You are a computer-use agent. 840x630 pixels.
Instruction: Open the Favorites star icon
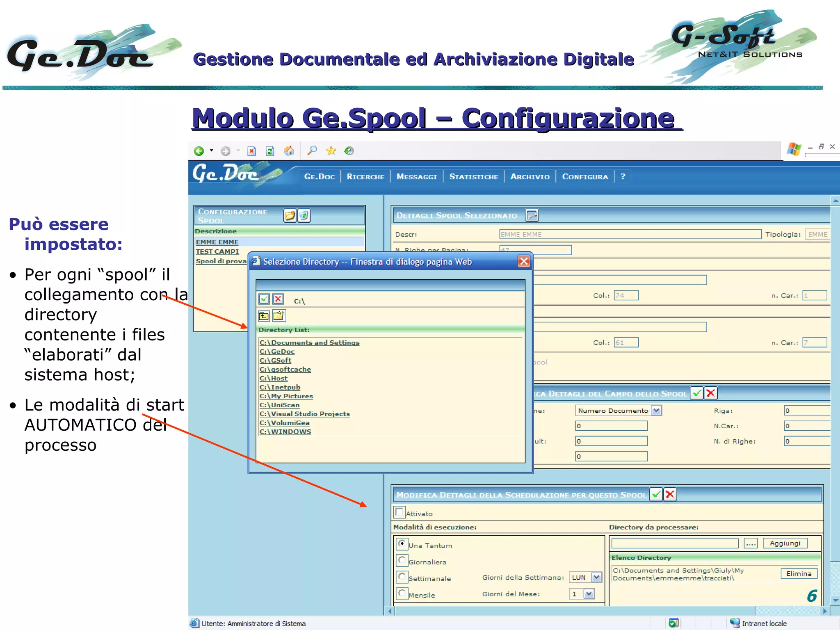click(331, 151)
